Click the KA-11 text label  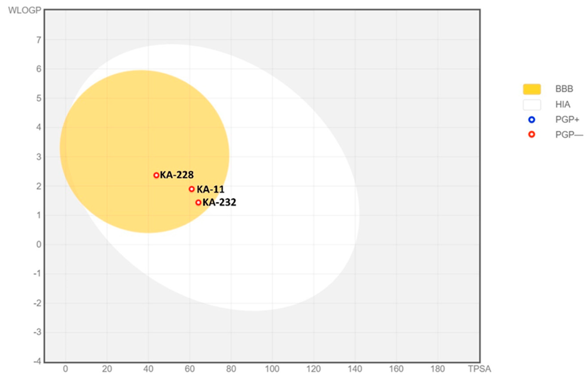[210, 190]
